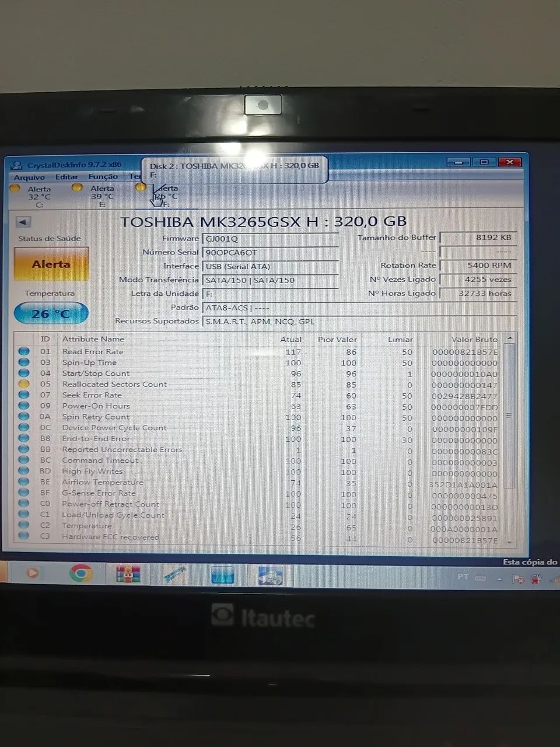Image resolution: width=560 pixels, height=747 pixels.
Task: Click status dot for Spin Retry Count
Action: tap(23, 417)
